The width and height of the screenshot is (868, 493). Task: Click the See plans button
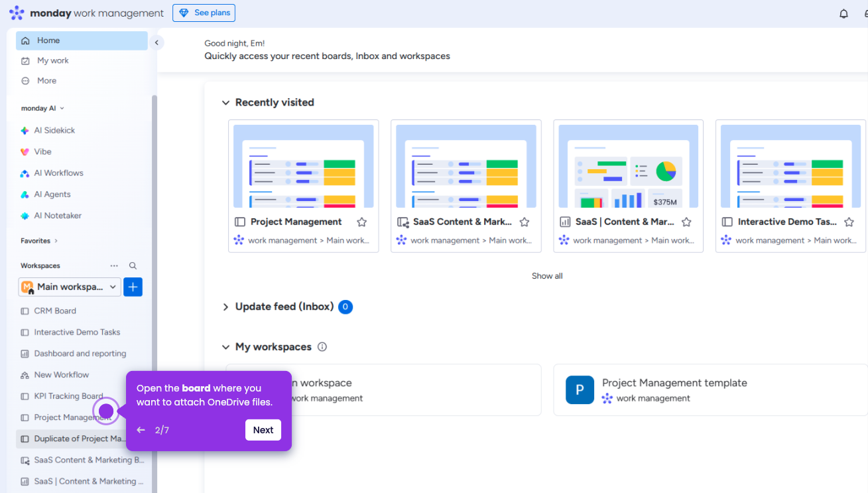204,13
